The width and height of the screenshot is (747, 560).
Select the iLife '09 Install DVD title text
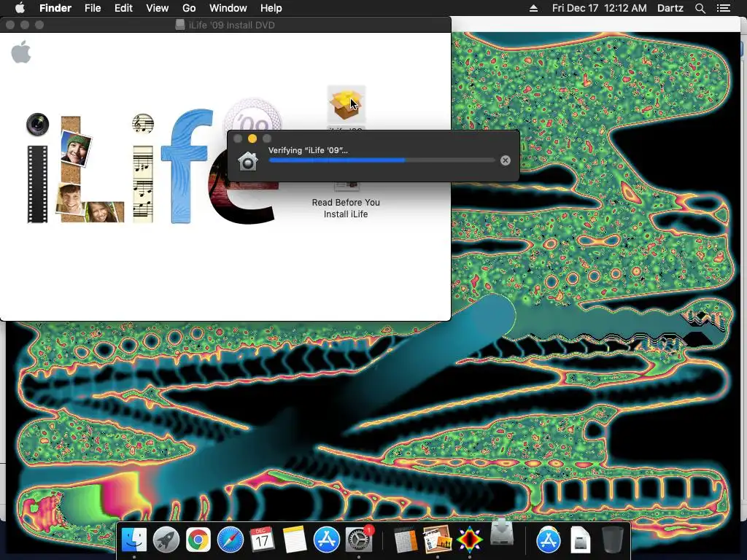tap(231, 25)
